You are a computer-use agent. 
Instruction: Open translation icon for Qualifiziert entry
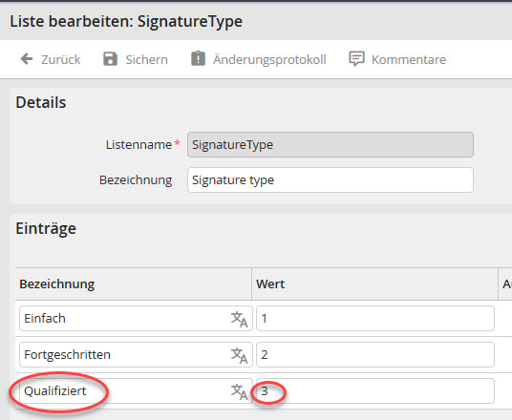click(239, 391)
